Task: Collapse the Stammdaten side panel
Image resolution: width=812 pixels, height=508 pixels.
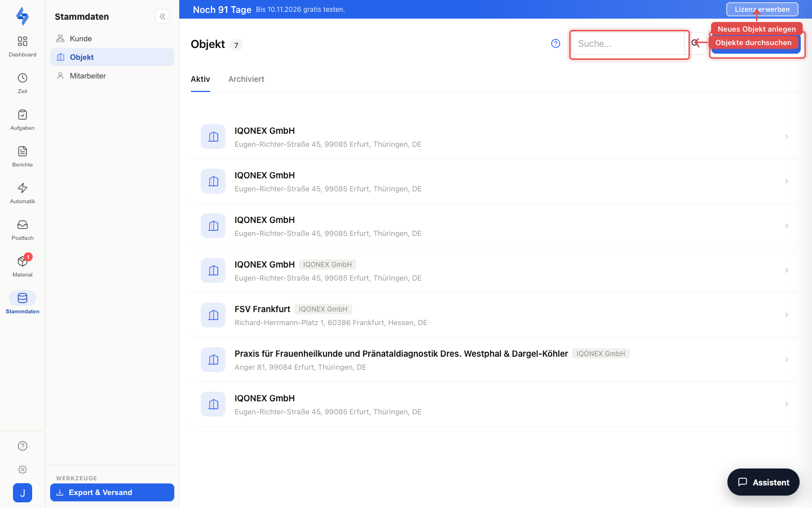Action: coord(162,16)
